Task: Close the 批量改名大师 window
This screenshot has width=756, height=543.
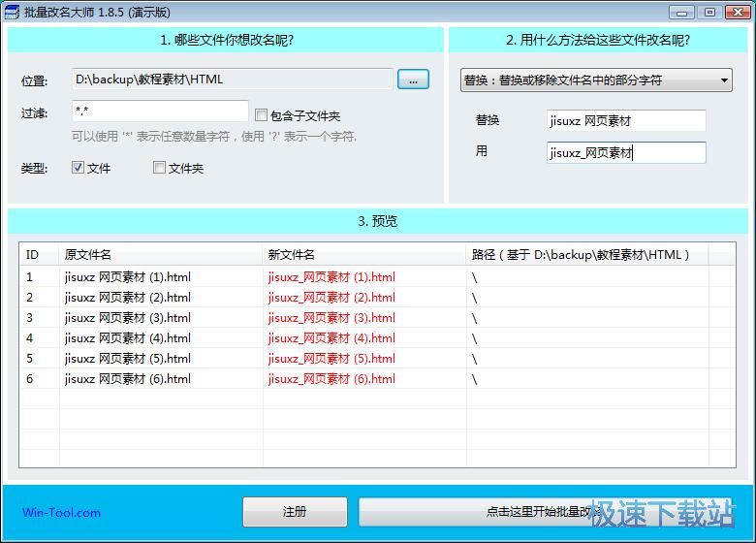Action: (738, 12)
